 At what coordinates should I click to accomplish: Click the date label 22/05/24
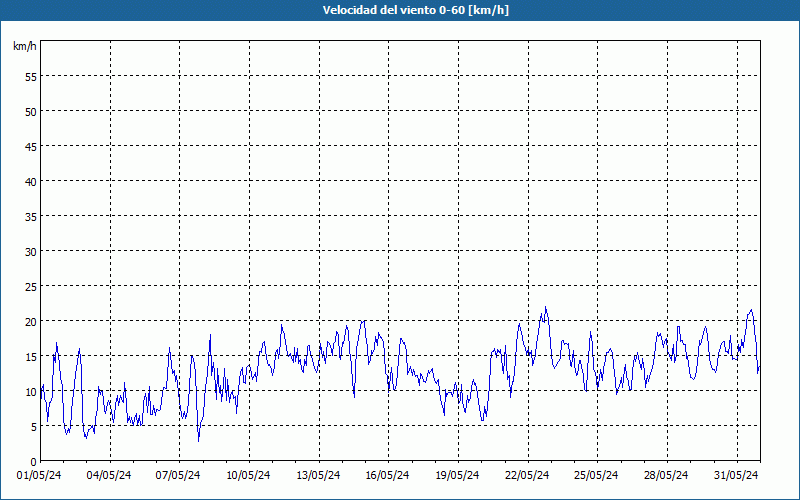coord(527,475)
